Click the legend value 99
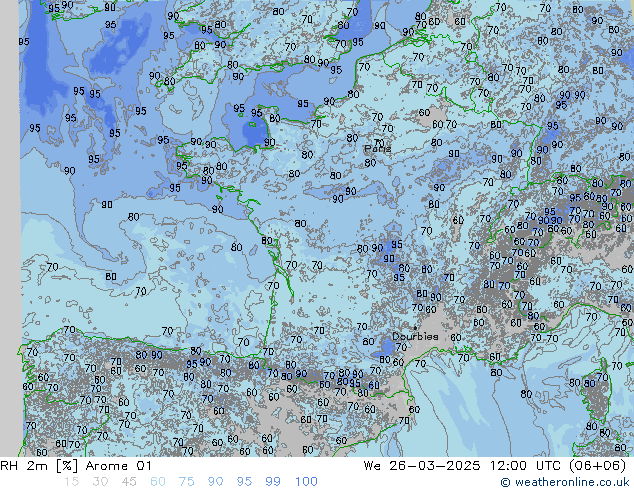 [273, 482]
